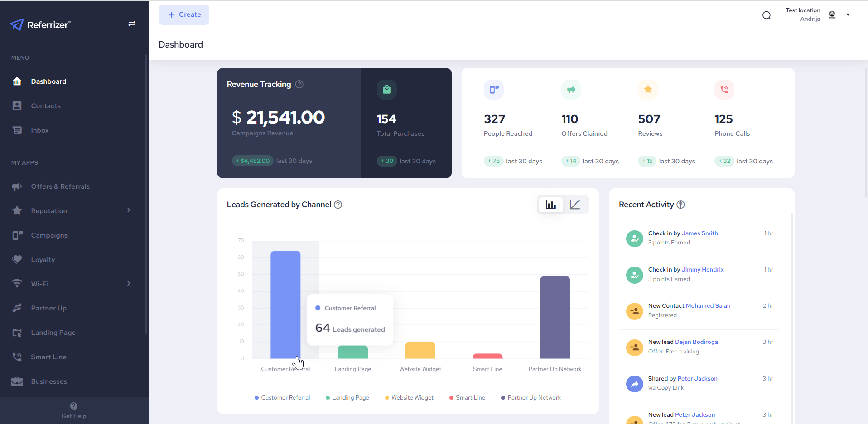Expand the Reputation submenu chevron

(129, 210)
